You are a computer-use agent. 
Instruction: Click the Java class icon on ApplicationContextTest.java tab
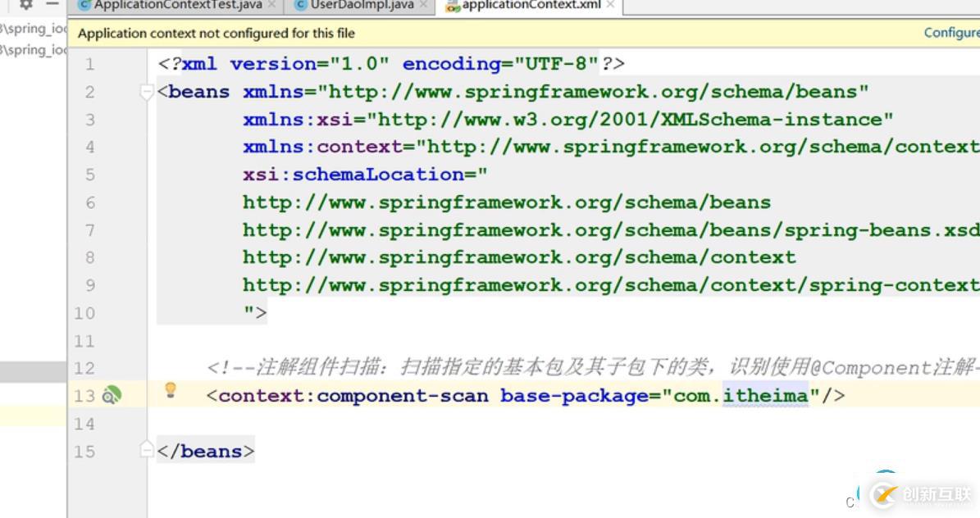(84, 5)
